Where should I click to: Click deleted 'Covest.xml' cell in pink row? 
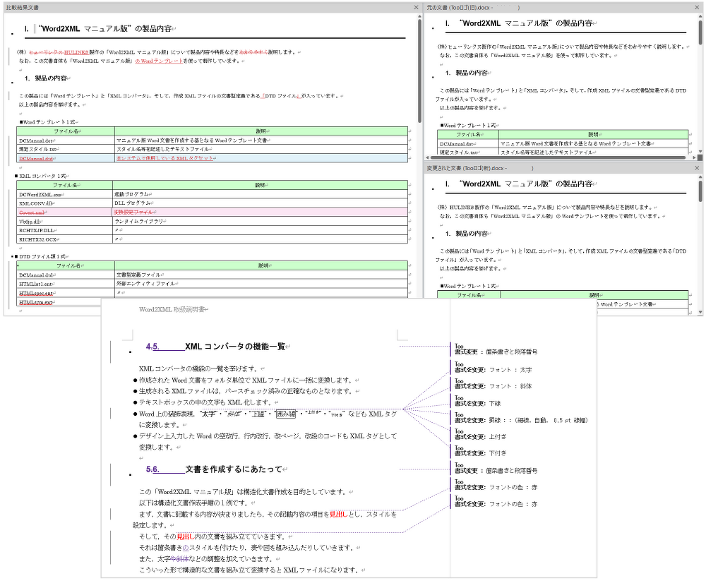32,212
